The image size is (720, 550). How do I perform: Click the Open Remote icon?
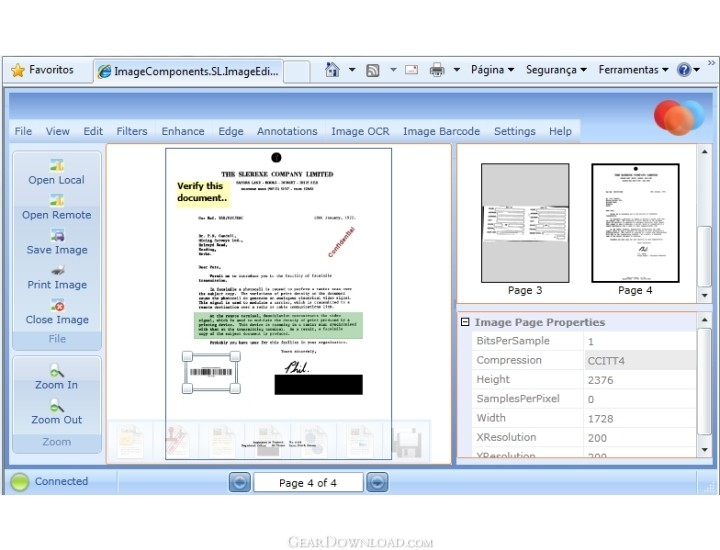(57, 200)
